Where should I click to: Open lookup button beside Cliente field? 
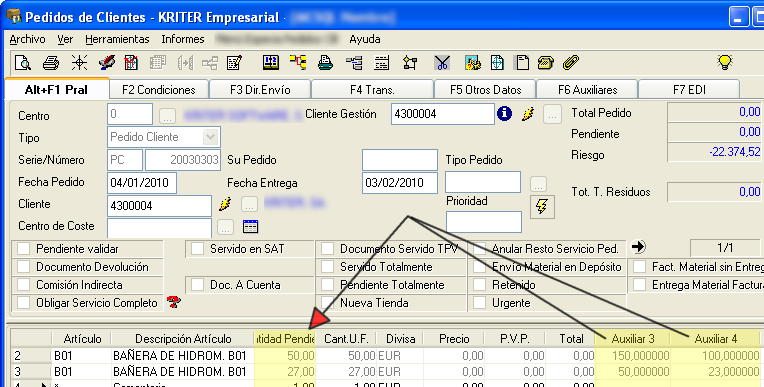pyautogui.click(x=249, y=205)
